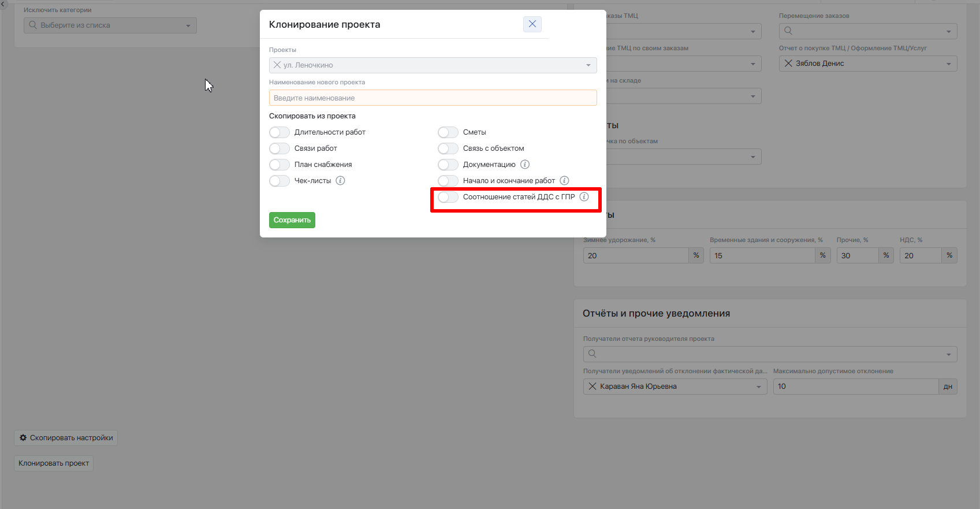The width and height of the screenshot is (980, 509).
Task: Toggle Связь с объектом option
Action: pyautogui.click(x=448, y=148)
